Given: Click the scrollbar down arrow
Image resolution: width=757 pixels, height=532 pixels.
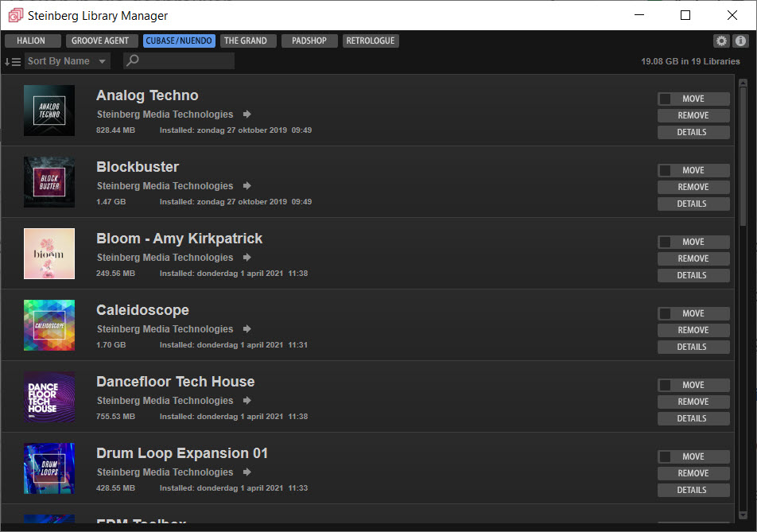Looking at the screenshot, I should coord(743,515).
